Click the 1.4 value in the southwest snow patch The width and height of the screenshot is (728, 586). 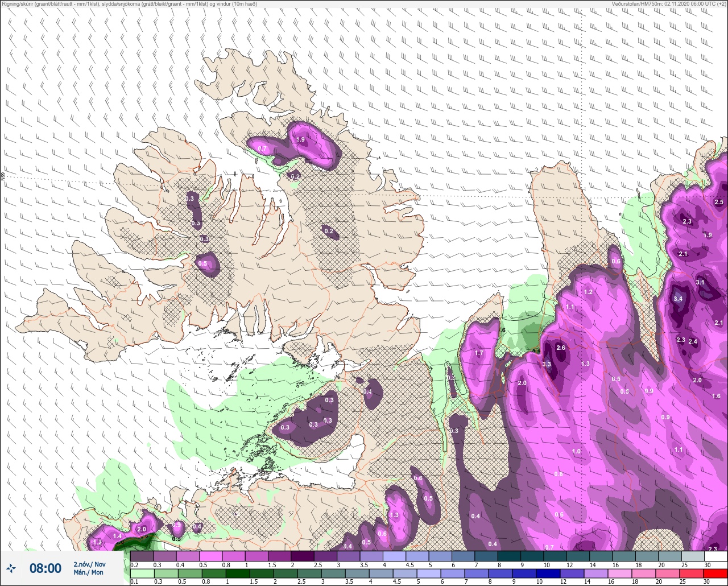(x=117, y=536)
